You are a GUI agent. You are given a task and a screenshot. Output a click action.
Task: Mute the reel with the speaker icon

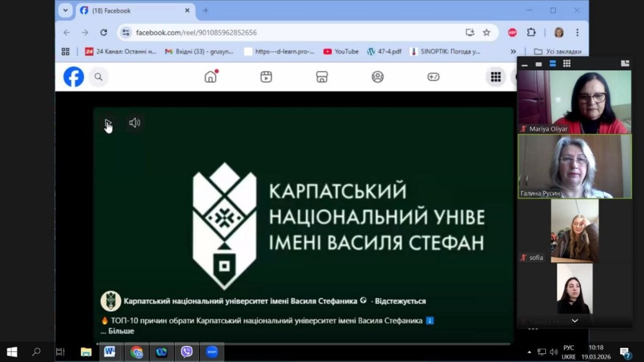click(134, 123)
